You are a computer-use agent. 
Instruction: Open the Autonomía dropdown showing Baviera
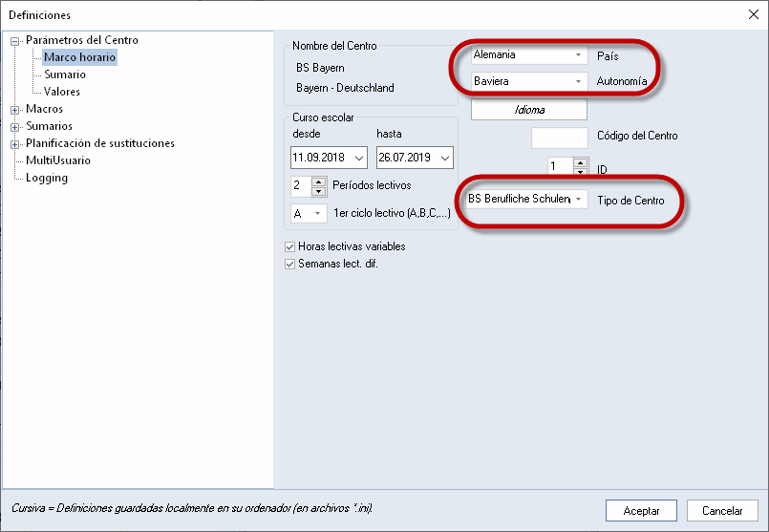pos(529,81)
